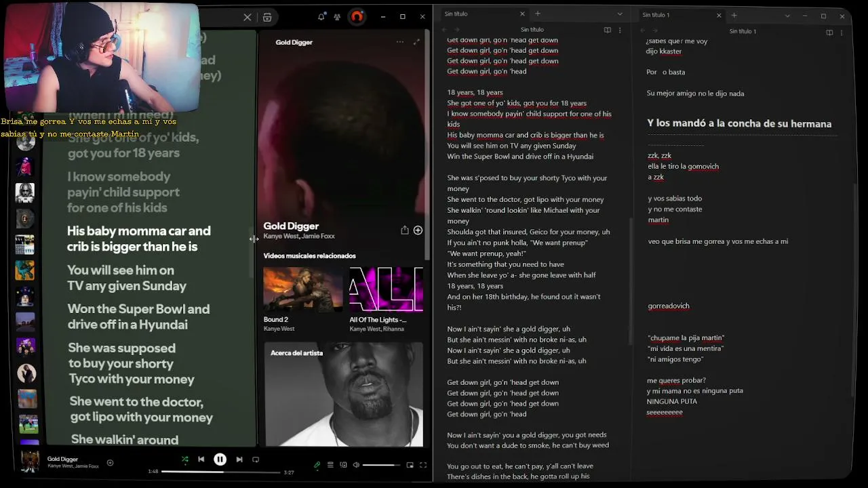The image size is (868, 488).
Task: Mute the Spotify volume speaker icon
Action: [355, 465]
